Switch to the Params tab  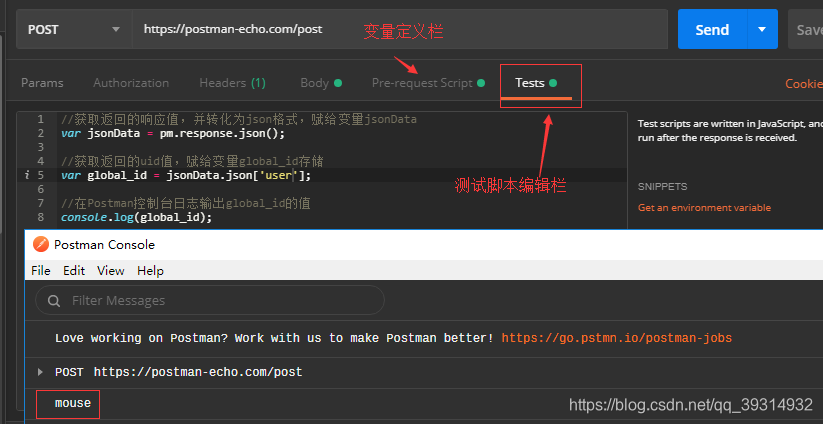pos(42,83)
